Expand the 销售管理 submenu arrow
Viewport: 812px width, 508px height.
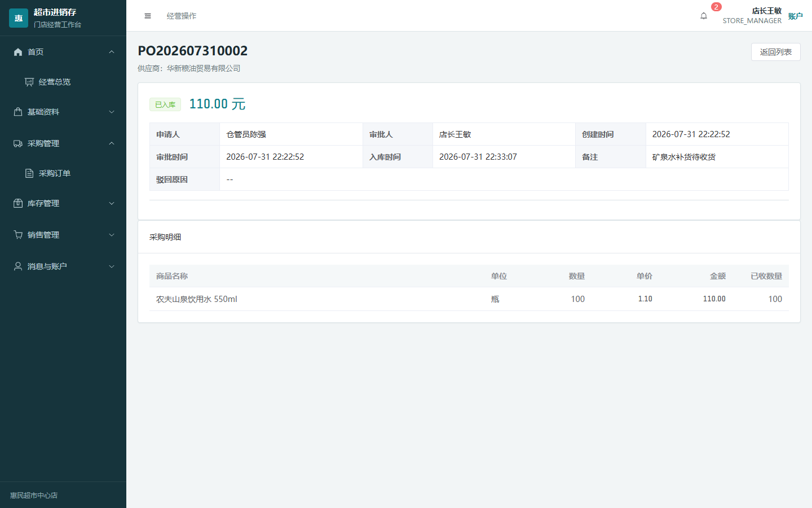pyautogui.click(x=112, y=235)
